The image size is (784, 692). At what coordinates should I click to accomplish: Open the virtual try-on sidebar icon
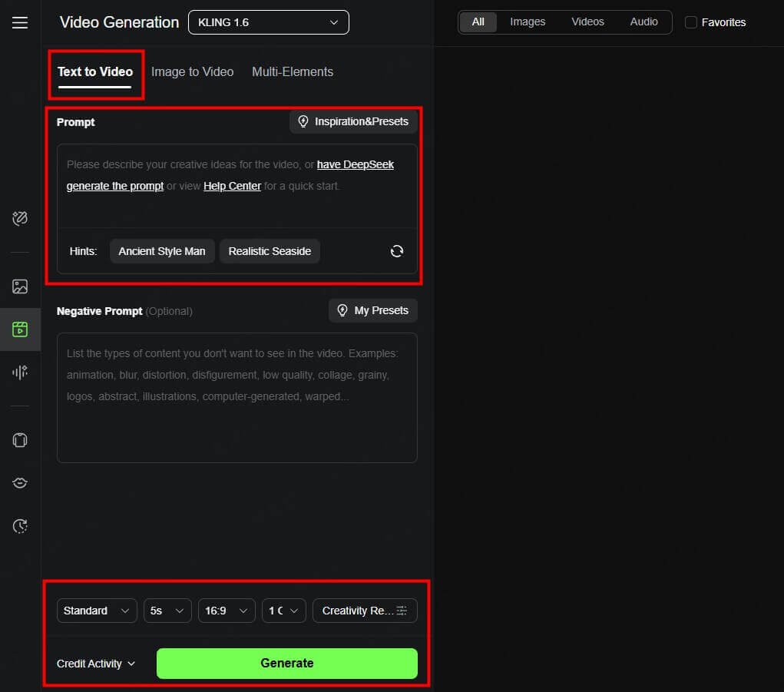[x=20, y=440]
